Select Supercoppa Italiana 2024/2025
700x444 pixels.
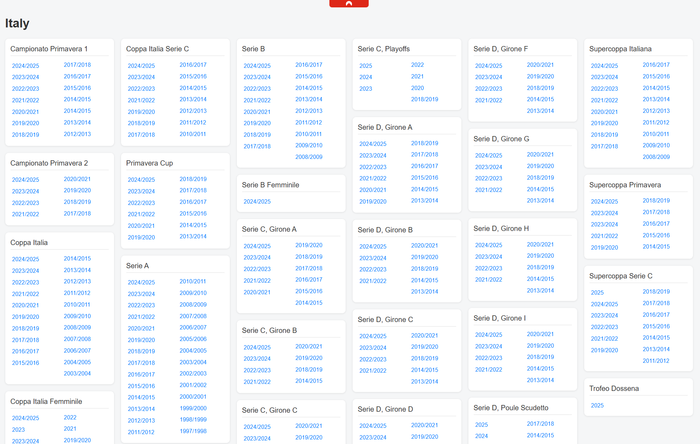[x=604, y=66]
